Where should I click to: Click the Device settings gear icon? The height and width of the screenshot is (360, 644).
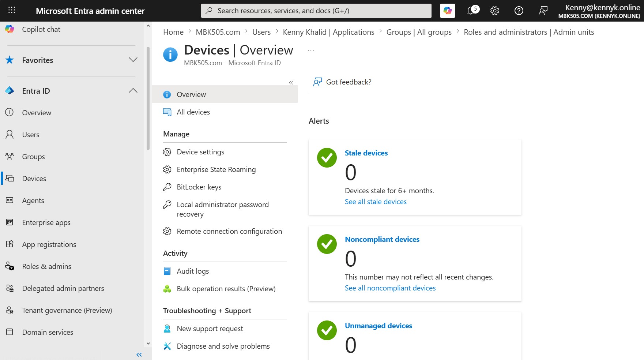[x=167, y=152]
